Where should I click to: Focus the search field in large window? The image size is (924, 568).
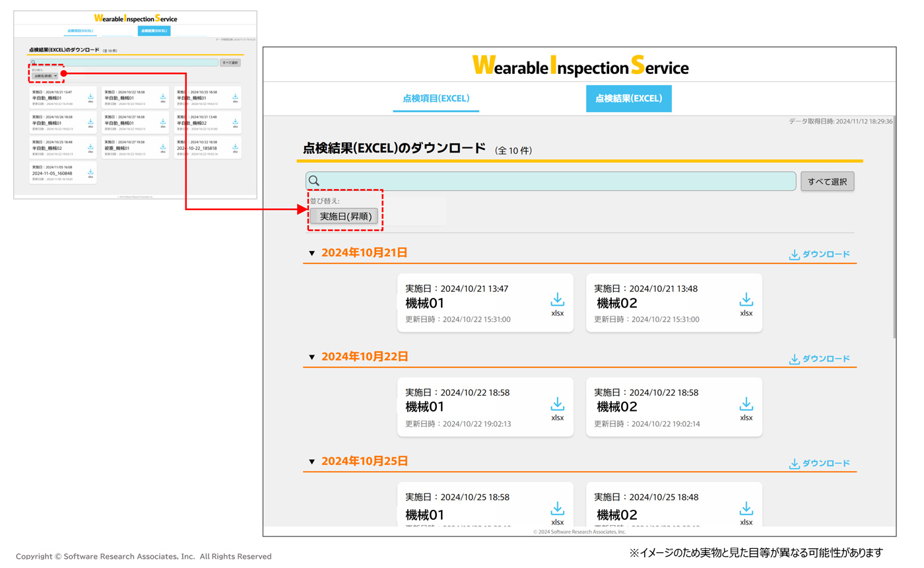pyautogui.click(x=551, y=181)
